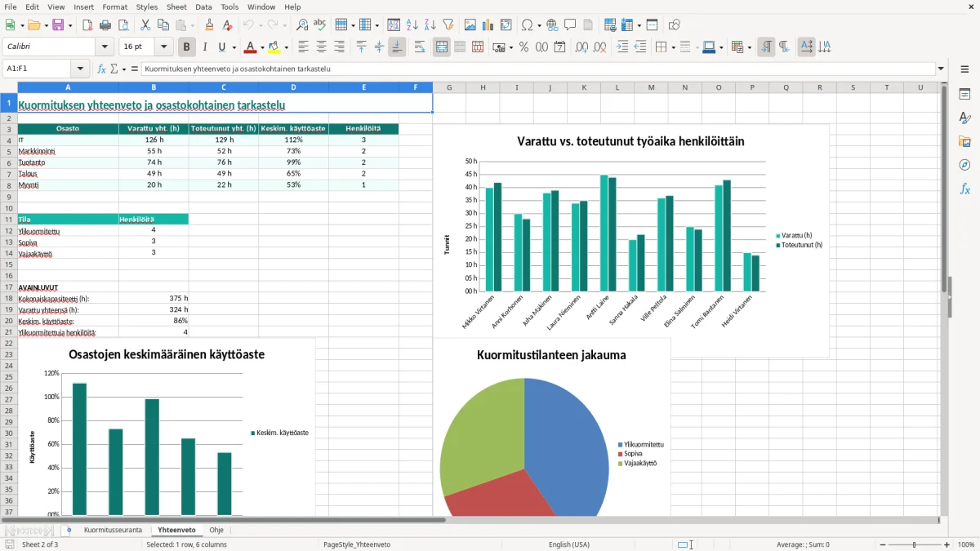Open the sidebar Gallery
The width and height of the screenshot is (980, 551).
pos(964,142)
